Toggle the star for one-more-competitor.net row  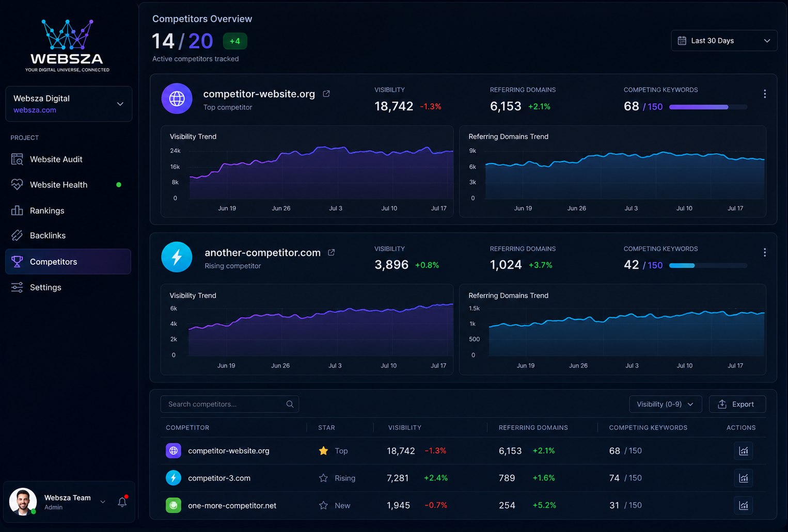click(323, 506)
